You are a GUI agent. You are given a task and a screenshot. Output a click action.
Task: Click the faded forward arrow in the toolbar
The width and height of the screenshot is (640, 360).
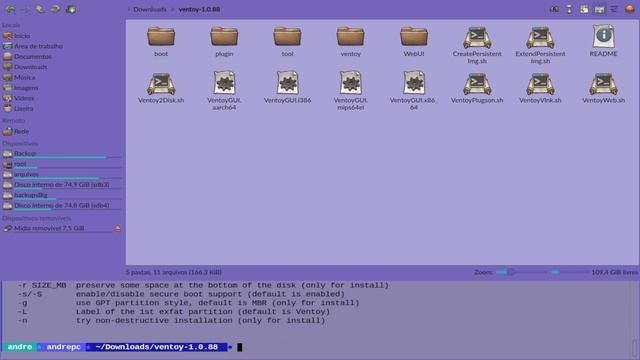pyautogui.click(x=25, y=9)
